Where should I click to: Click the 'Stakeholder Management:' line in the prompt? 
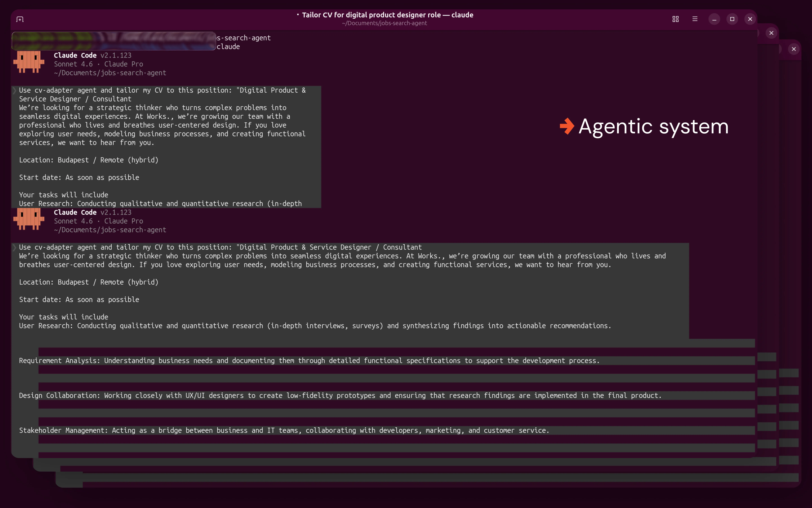pos(284,430)
